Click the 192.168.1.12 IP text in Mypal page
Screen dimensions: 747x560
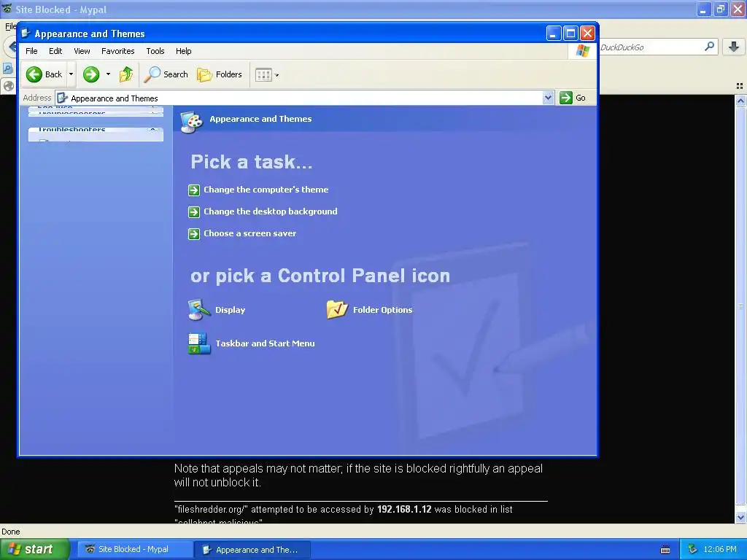(x=404, y=509)
